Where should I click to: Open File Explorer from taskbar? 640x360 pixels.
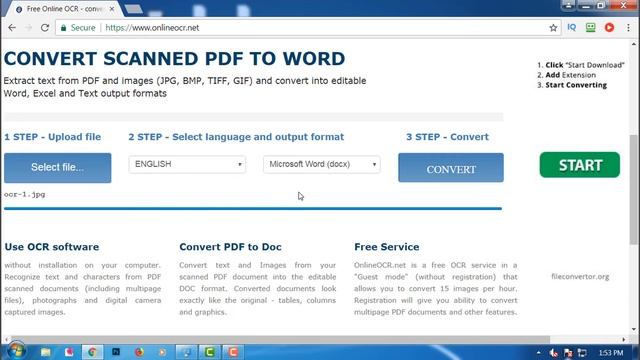point(45,352)
